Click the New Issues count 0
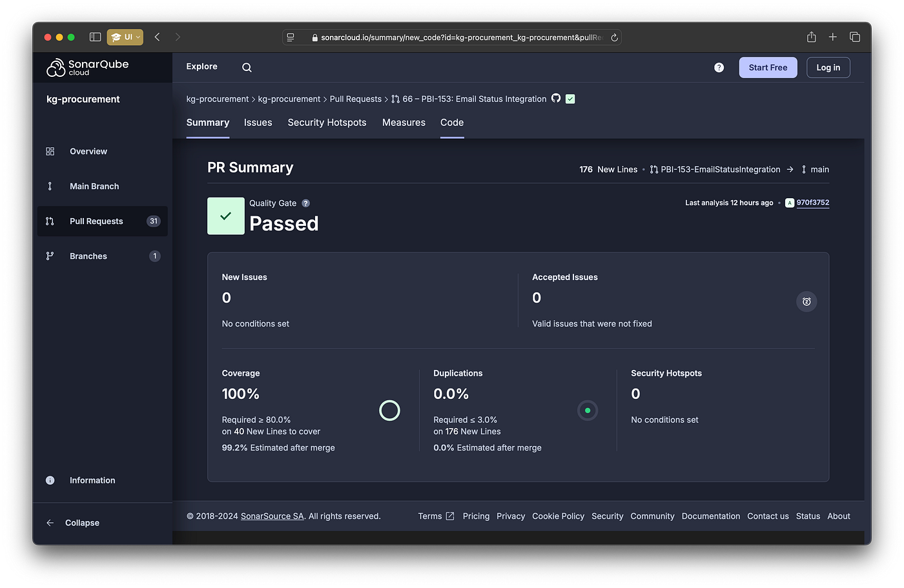This screenshot has width=904, height=588. click(227, 298)
